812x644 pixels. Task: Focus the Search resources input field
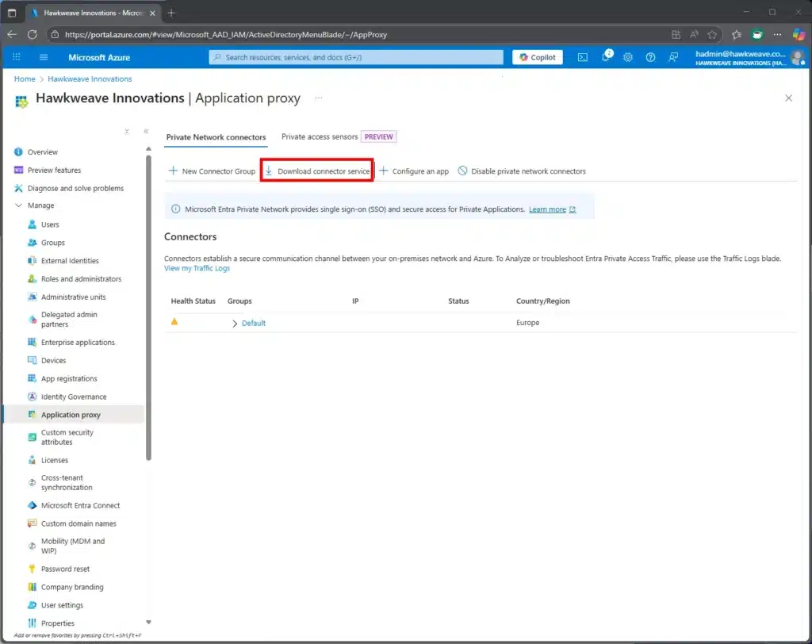coord(357,57)
